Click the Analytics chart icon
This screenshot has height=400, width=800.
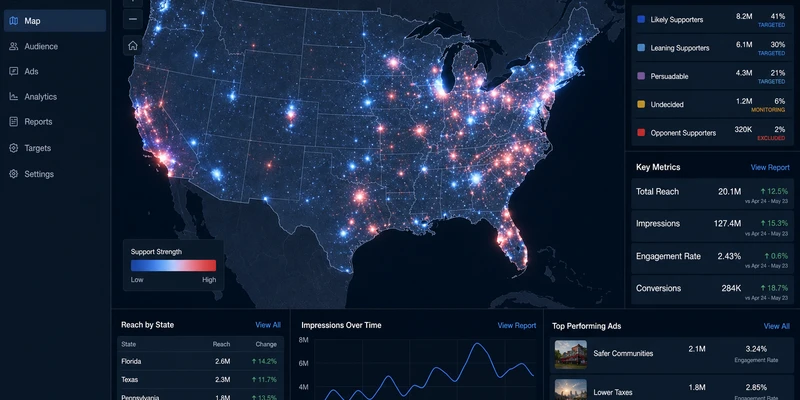click(14, 96)
